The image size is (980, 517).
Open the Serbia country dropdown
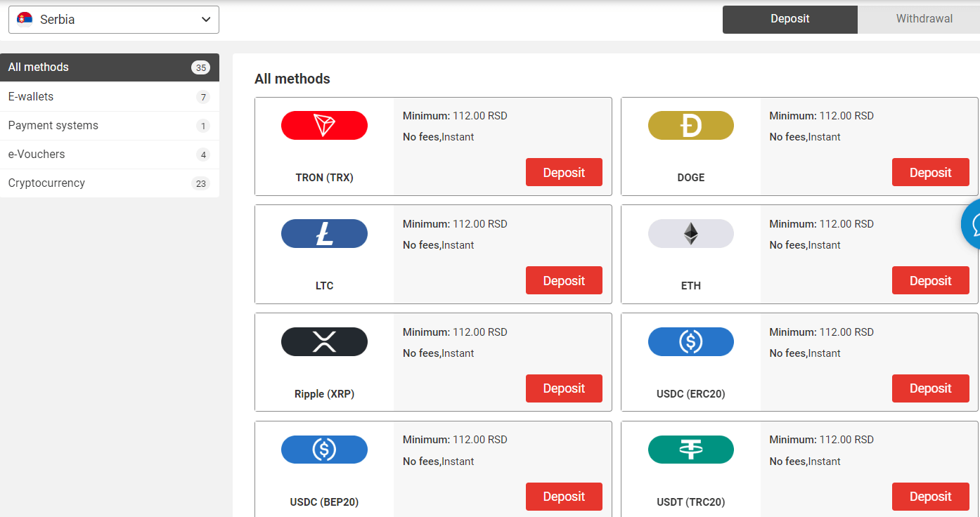(x=114, y=20)
